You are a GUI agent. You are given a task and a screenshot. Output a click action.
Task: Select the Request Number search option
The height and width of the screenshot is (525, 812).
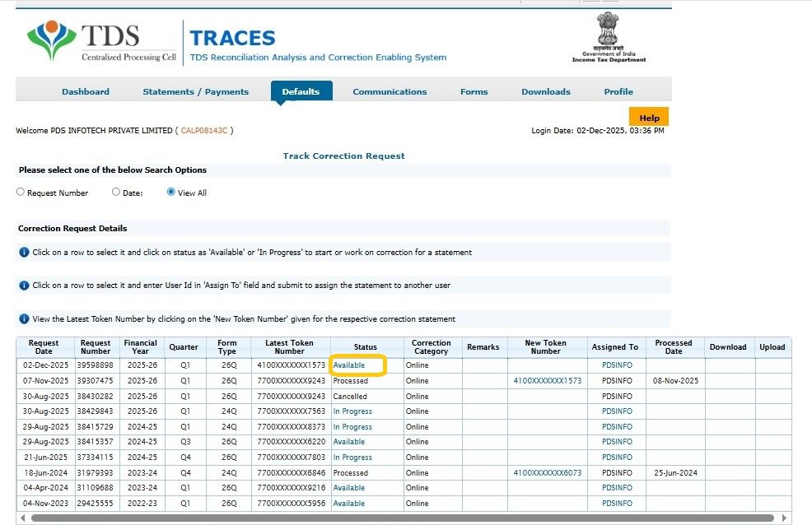click(x=20, y=192)
